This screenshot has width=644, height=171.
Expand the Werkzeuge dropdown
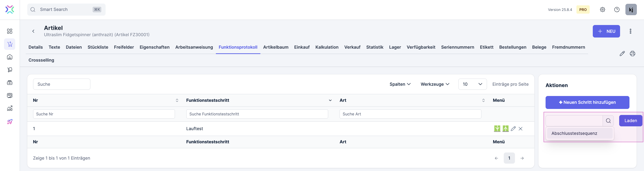(x=435, y=84)
